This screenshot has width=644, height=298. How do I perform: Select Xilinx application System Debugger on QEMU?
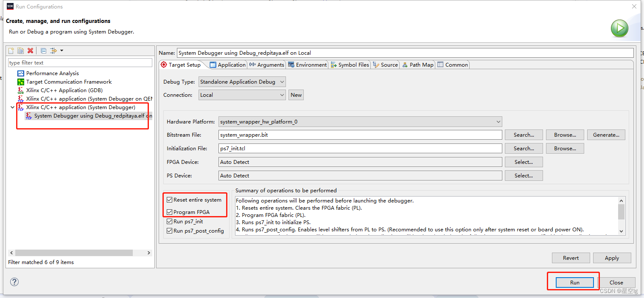pyautogui.click(x=85, y=98)
